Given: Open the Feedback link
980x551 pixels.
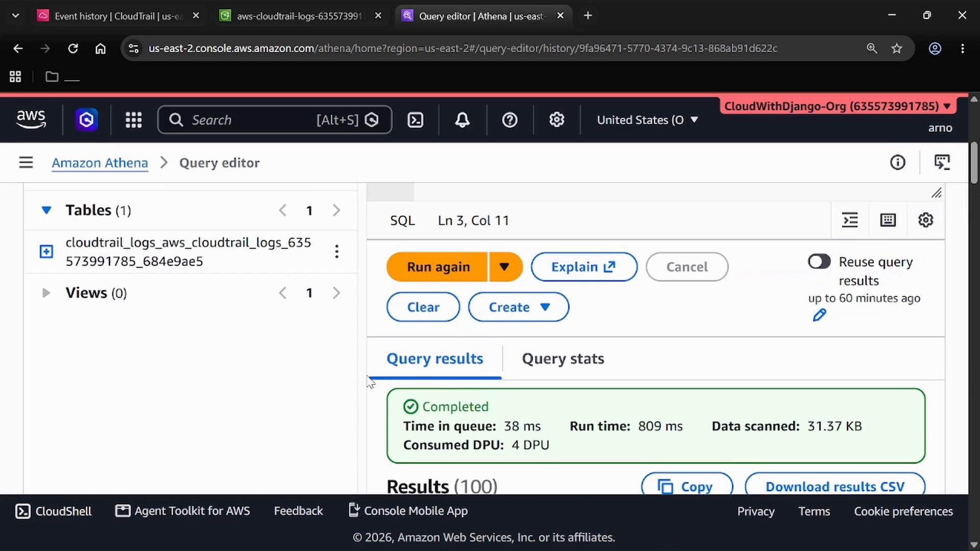Looking at the screenshot, I should pos(298,511).
